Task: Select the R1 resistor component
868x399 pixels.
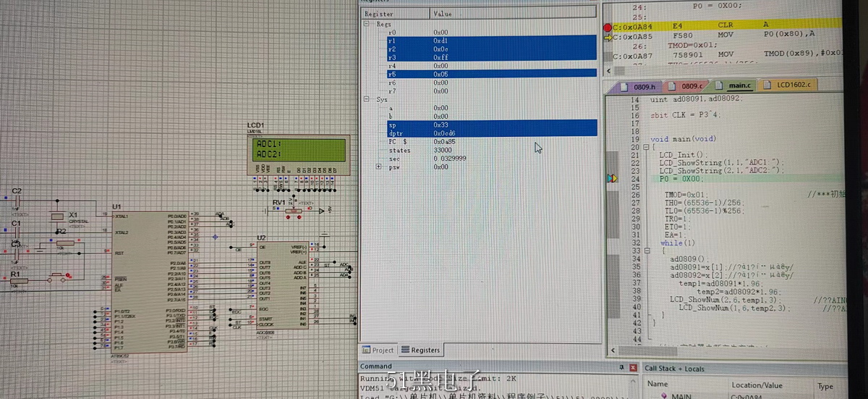Action: pyautogui.click(x=18, y=280)
